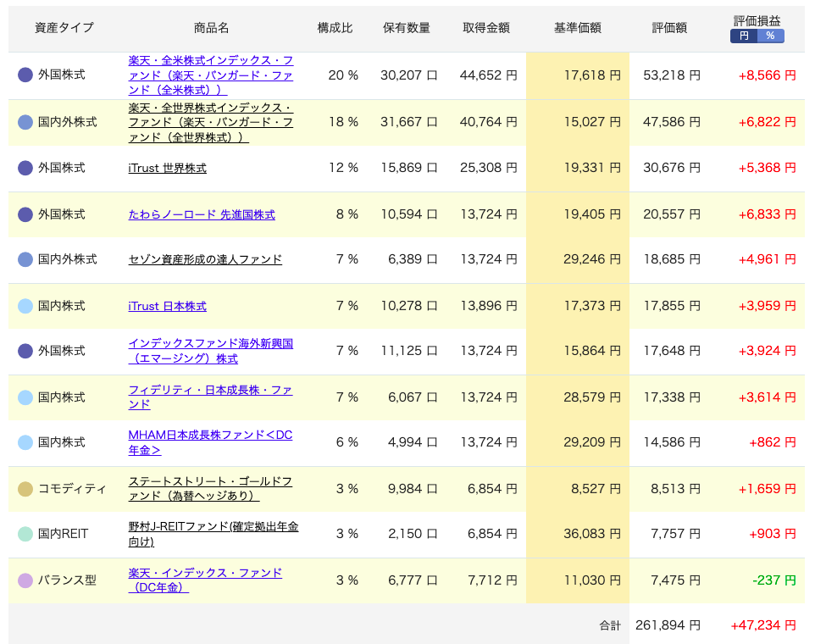Select total valuation 261,894 円
Screen dimensions: 815x644
coord(668,625)
